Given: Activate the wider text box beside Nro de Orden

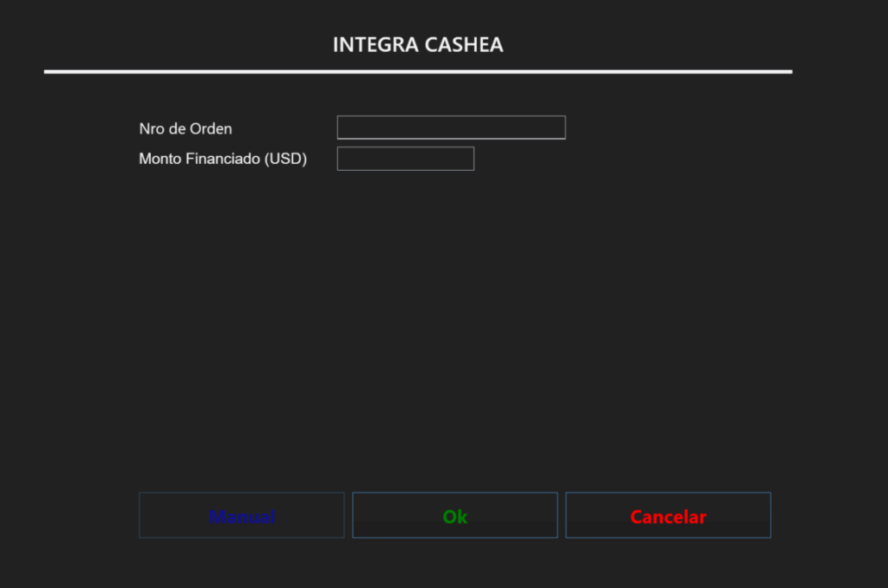Looking at the screenshot, I should (451, 127).
